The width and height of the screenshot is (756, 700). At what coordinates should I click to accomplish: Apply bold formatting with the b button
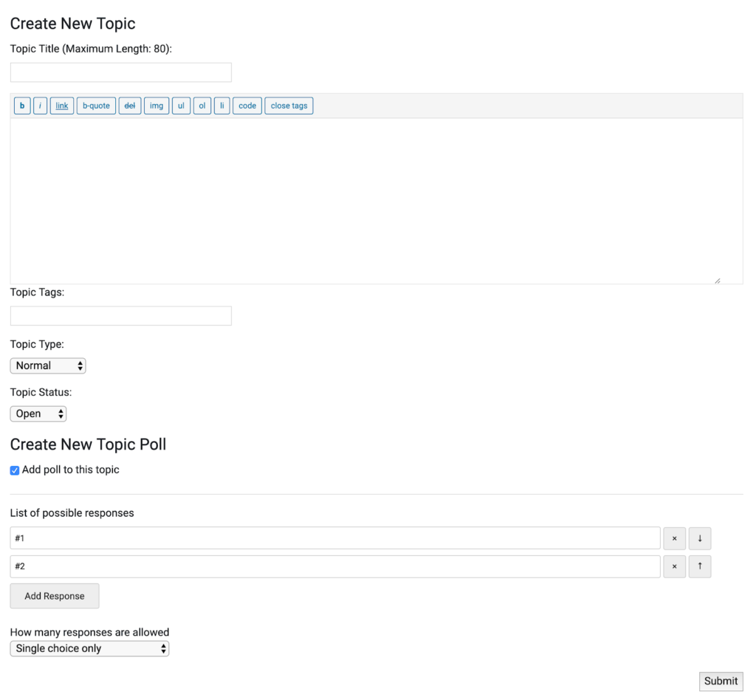[21, 106]
